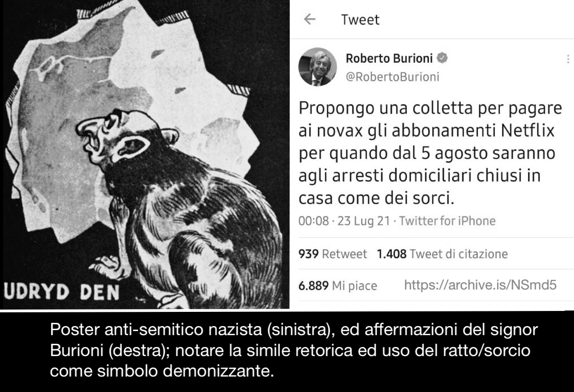This screenshot has width=574, height=392.
Task: Go back using the left arrow icon
Action: click(x=310, y=20)
